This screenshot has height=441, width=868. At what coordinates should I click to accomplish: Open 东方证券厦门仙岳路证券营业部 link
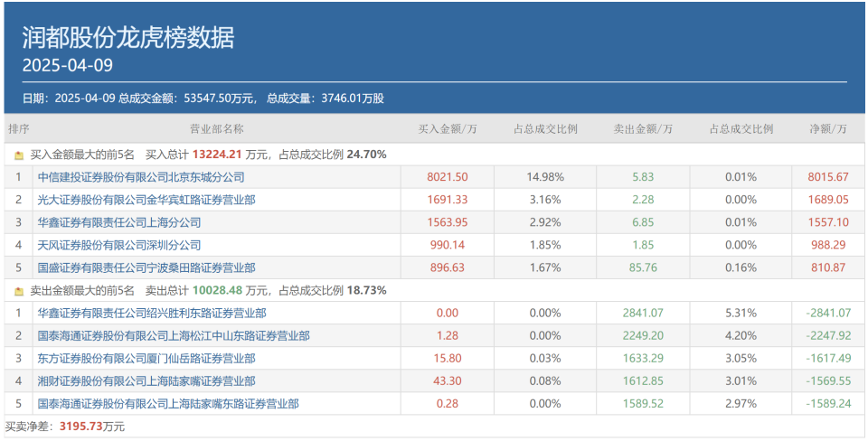pyautogui.click(x=146, y=359)
